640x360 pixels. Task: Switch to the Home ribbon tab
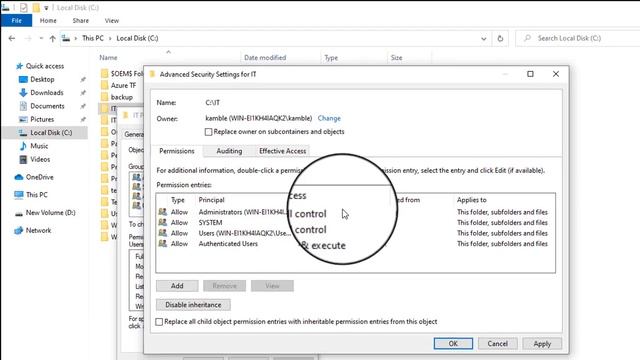(x=48, y=20)
